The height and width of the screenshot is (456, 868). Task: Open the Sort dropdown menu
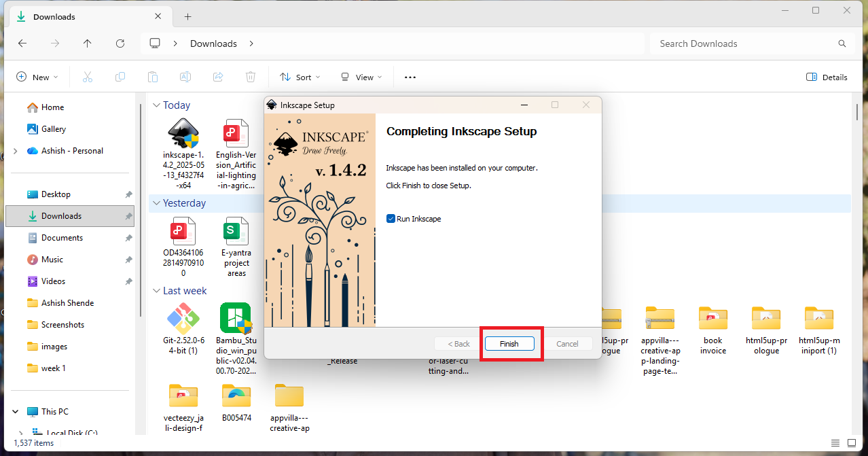300,77
